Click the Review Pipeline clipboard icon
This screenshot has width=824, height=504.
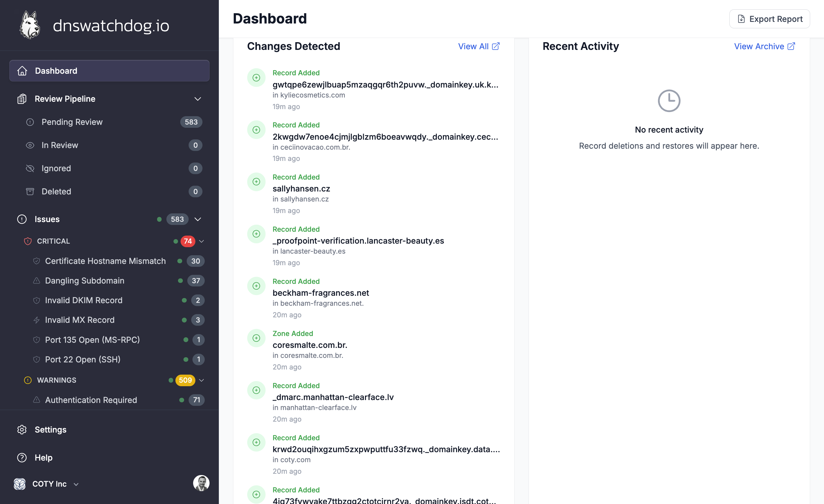[x=22, y=99]
